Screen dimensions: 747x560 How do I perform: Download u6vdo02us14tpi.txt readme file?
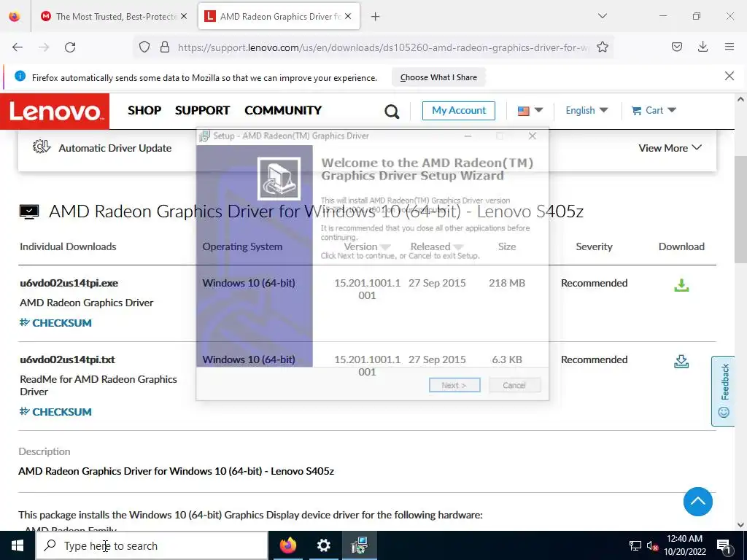point(681,362)
